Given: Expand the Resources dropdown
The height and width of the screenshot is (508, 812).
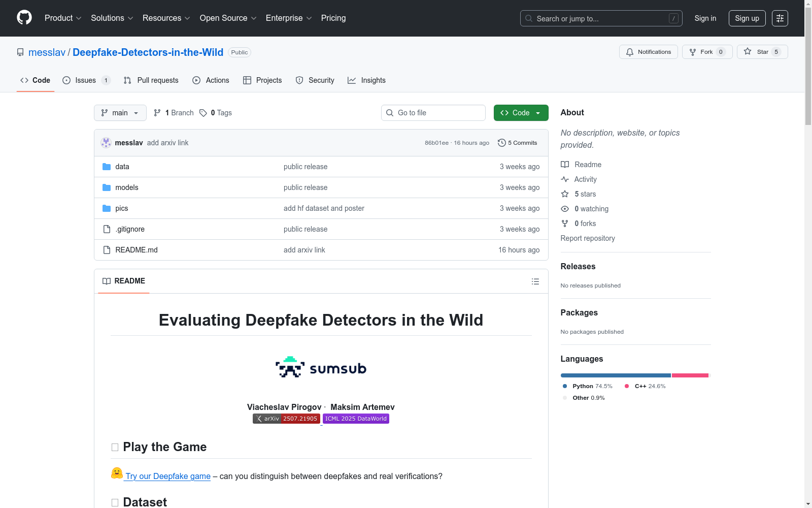Looking at the screenshot, I should 166,18.
